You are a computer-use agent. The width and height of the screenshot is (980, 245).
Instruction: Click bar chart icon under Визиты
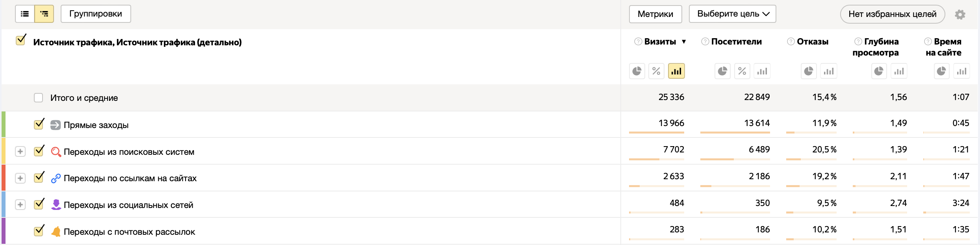676,71
